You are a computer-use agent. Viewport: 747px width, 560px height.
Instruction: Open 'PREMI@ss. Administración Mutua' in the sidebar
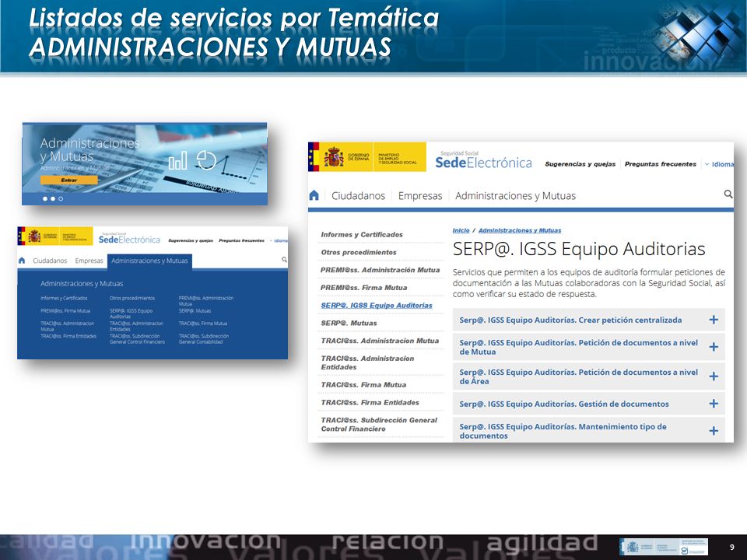(380, 270)
